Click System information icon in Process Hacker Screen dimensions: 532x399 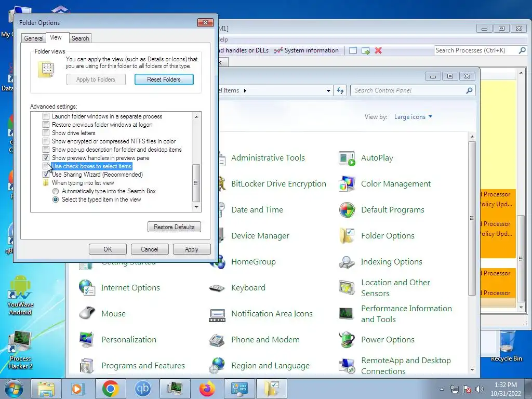point(278,50)
